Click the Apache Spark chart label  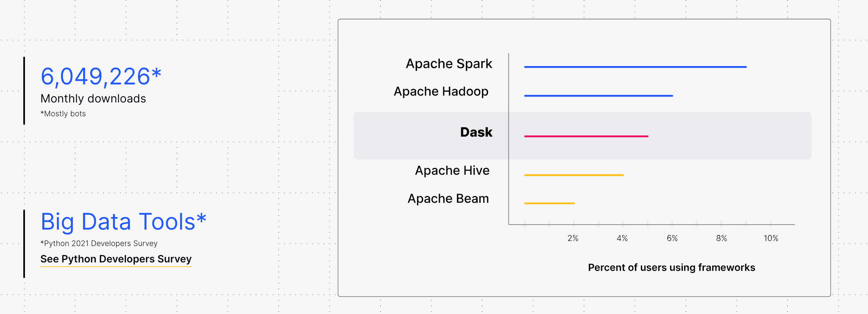click(x=448, y=64)
